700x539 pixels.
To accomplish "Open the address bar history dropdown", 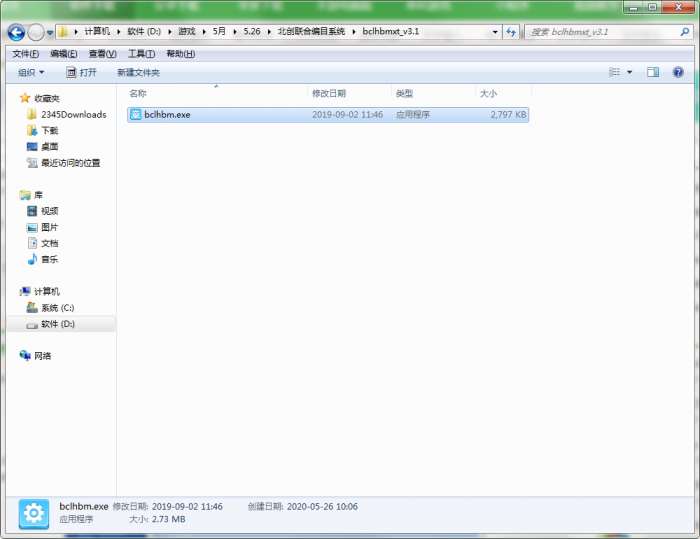I will tap(495, 32).
